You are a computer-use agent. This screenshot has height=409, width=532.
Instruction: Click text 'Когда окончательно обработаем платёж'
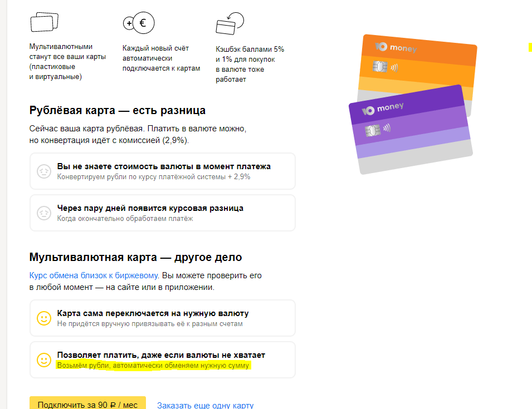(x=125, y=219)
